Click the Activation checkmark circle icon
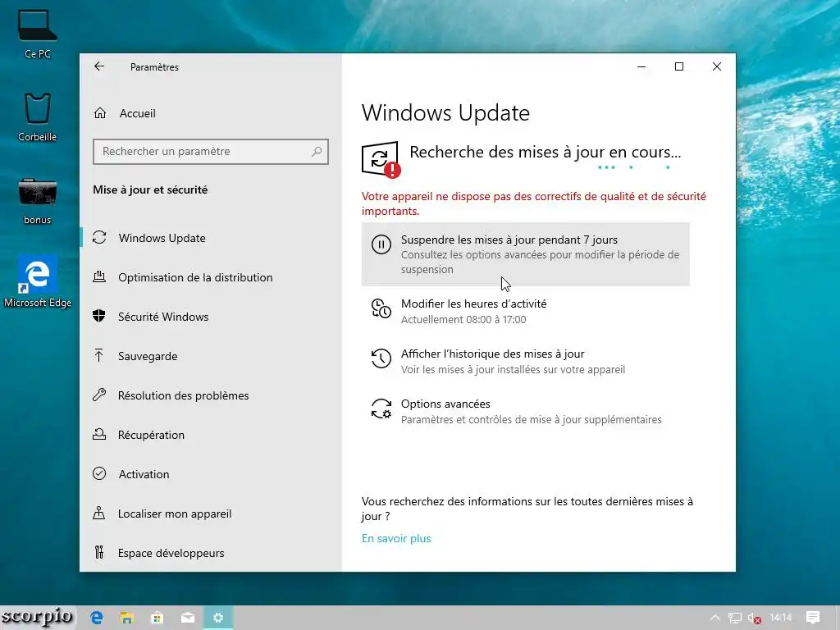840x630 pixels. pos(99,473)
